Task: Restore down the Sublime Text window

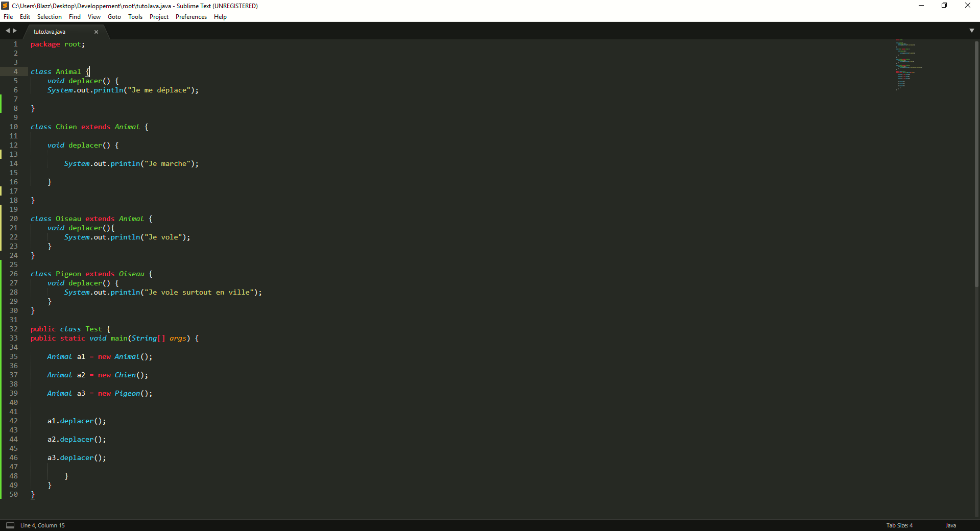Action: tap(944, 6)
